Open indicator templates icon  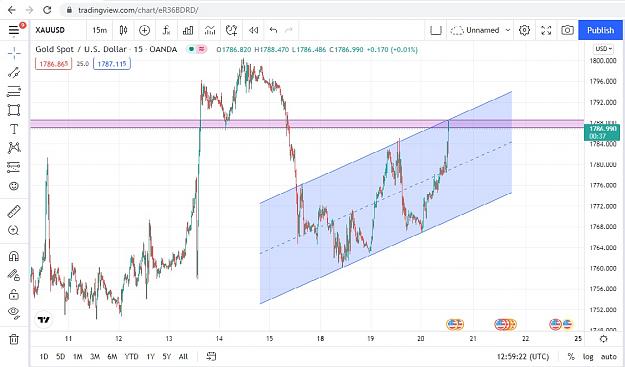(210, 30)
